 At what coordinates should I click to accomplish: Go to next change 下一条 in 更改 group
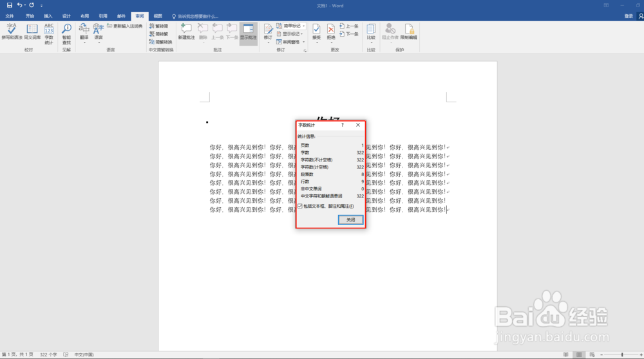[348, 33]
